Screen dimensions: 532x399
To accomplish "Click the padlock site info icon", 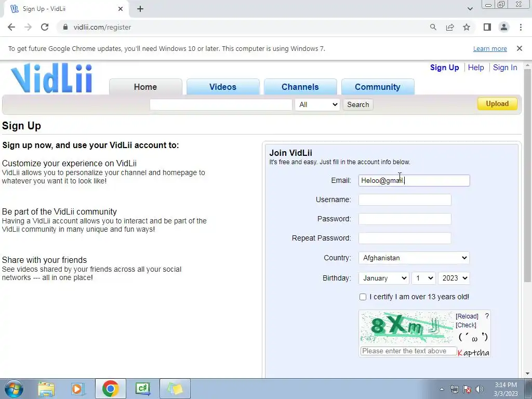I will tap(65, 27).
